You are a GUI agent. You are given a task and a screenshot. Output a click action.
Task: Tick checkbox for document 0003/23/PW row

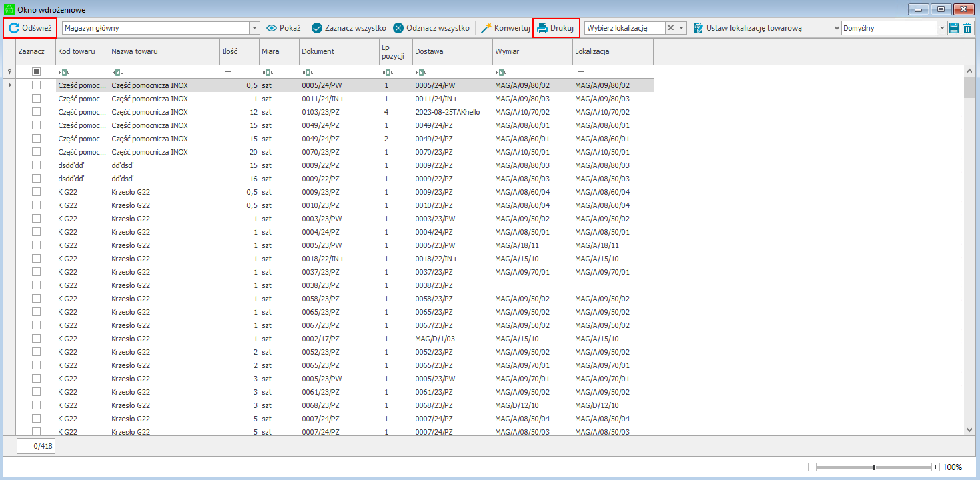click(37, 219)
